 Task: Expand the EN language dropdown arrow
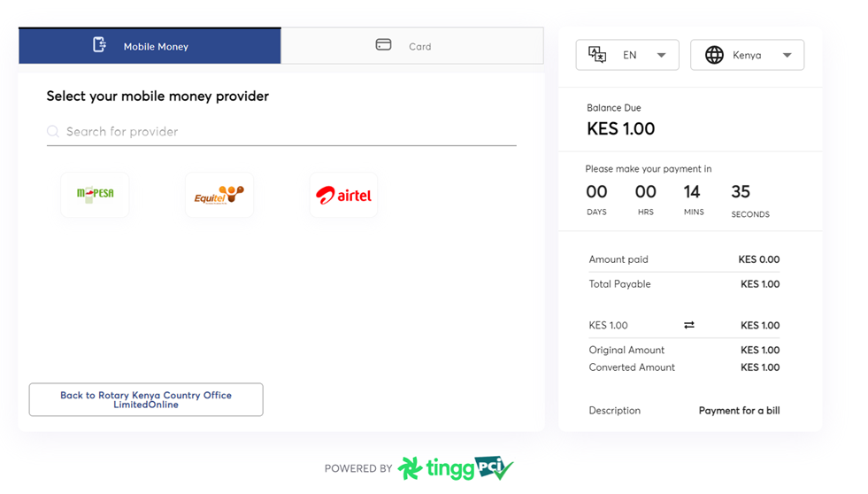pos(661,55)
